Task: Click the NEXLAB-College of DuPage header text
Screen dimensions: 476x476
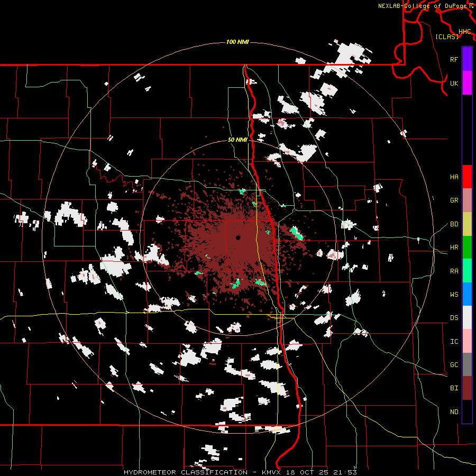Action: click(x=422, y=6)
